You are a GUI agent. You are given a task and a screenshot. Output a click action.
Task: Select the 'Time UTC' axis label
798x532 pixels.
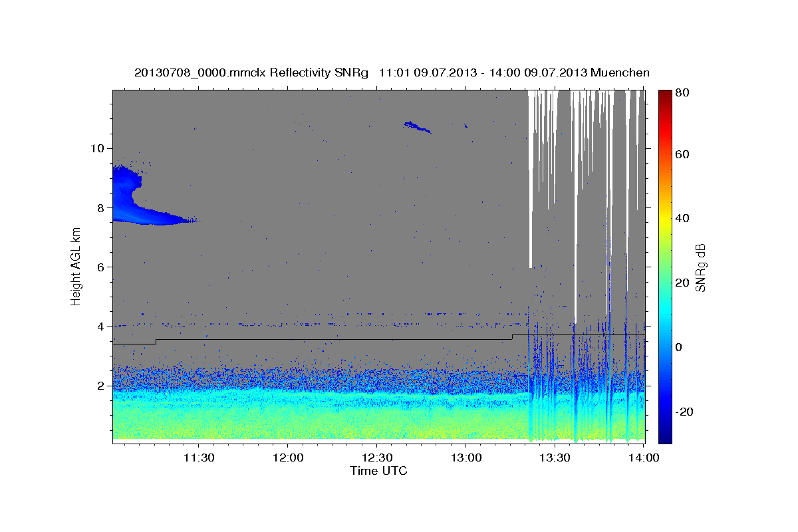(x=378, y=471)
